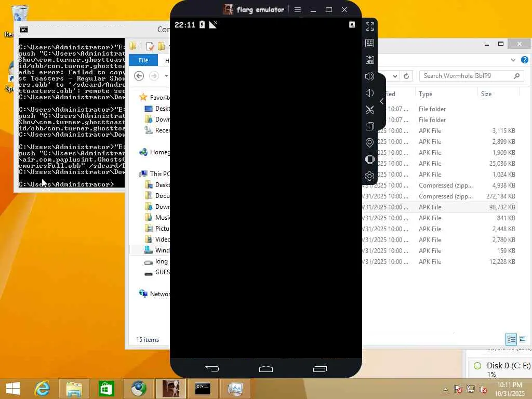
Task: Open the File tab in Explorer
Action: tap(143, 60)
